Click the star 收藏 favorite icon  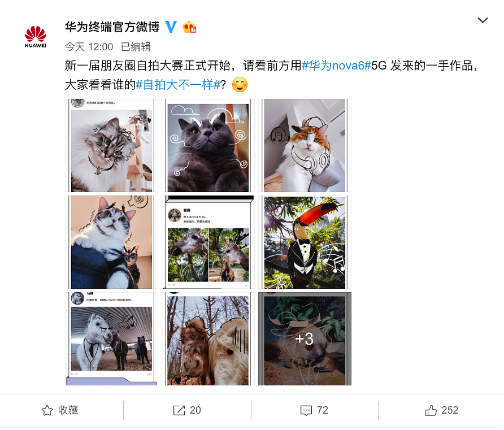coord(47,410)
